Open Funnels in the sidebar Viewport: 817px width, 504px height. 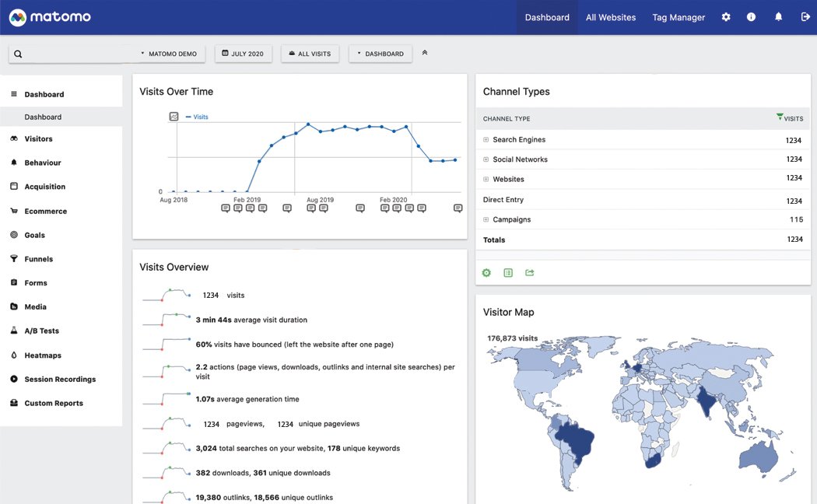pos(39,259)
